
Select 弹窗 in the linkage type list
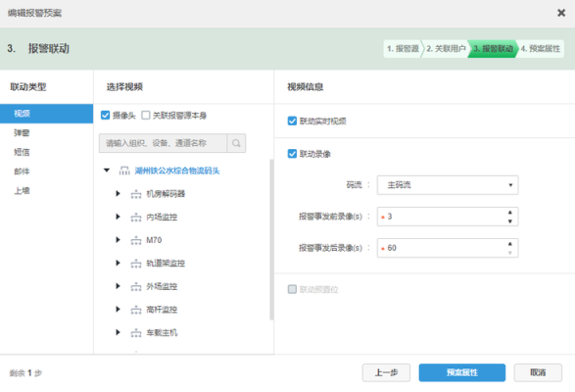22,133
